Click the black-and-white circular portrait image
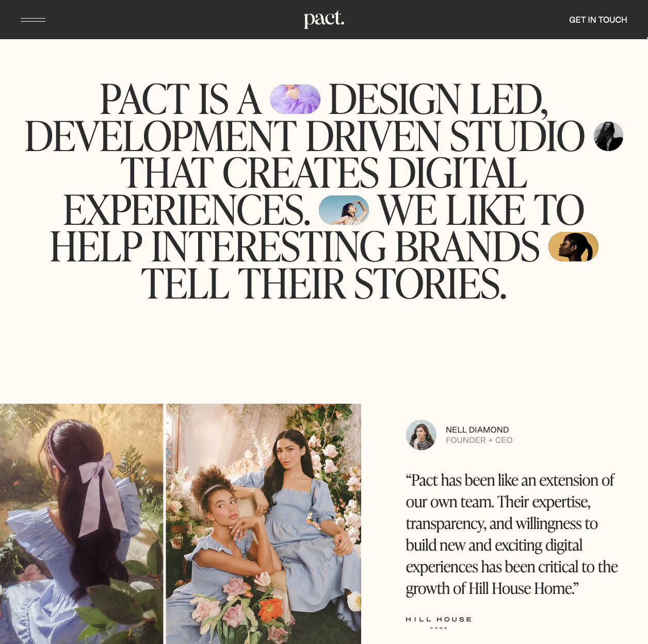Screen dimensions: 648x644 click(609, 137)
